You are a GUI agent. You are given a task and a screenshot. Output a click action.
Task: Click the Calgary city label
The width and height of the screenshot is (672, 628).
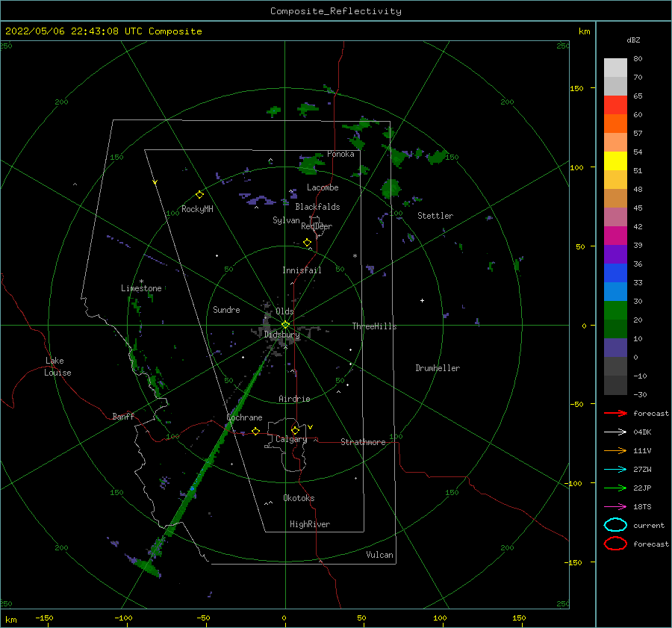click(x=291, y=439)
